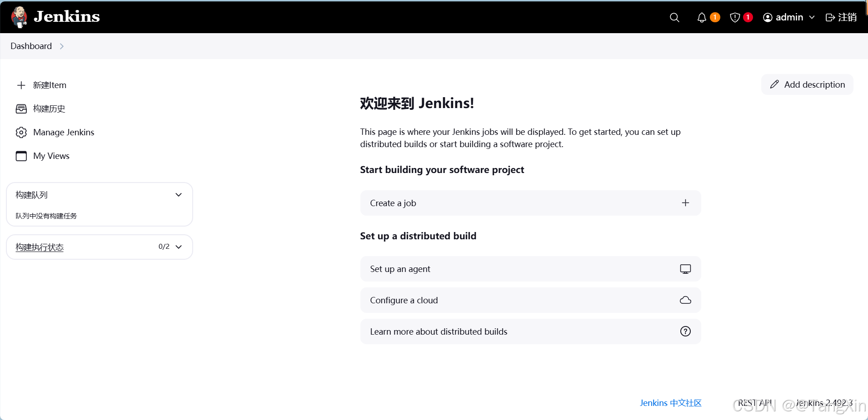
Task: Click the 构建历史 inbox icon
Action: [x=21, y=109]
